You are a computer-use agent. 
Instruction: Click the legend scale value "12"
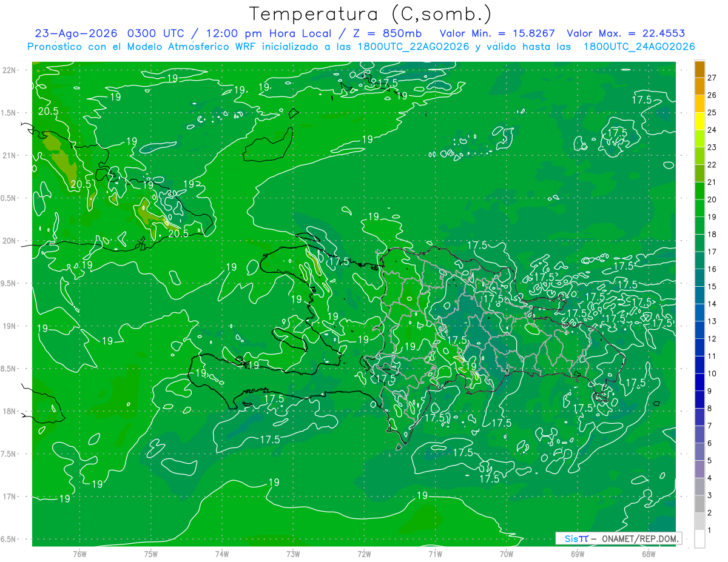[712, 339]
